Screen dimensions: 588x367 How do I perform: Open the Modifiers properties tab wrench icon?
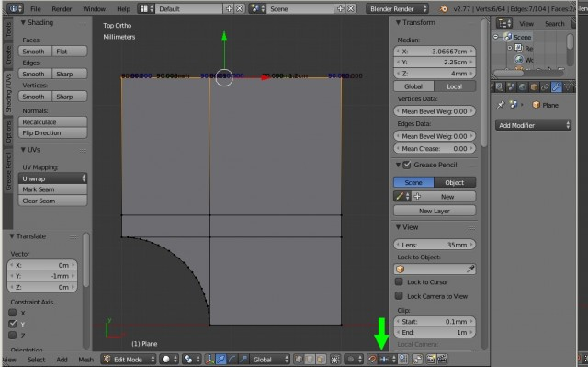pyautogui.click(x=557, y=87)
